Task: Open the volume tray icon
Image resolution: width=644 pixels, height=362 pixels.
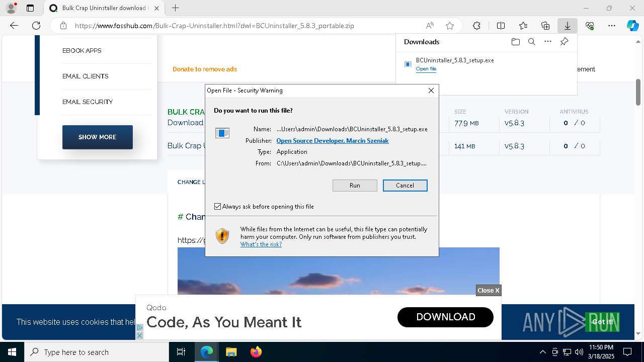Action: click(x=579, y=352)
